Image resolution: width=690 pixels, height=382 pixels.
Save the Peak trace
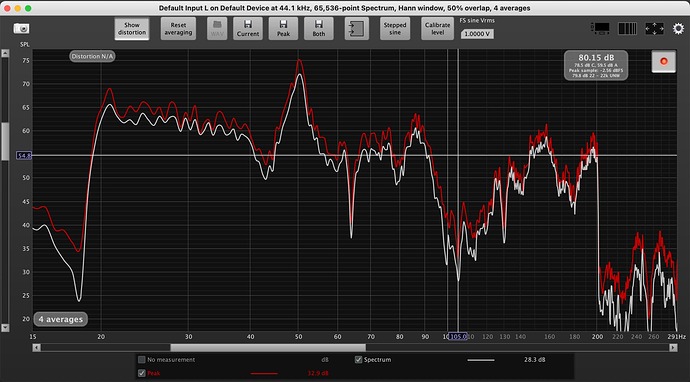tap(283, 29)
